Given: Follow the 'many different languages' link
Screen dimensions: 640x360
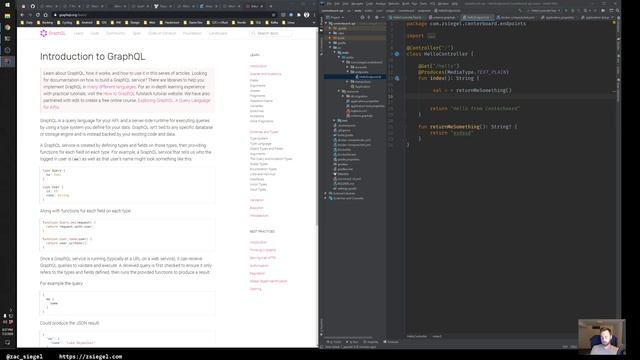Looking at the screenshot, I should tap(111, 87).
